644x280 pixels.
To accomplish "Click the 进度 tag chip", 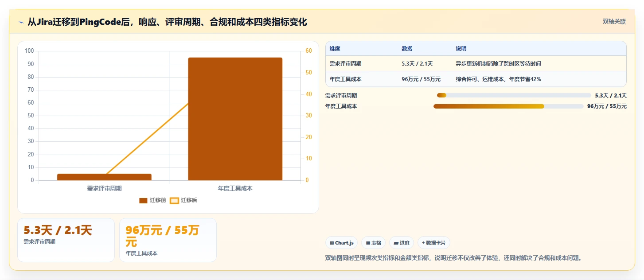I will click(x=402, y=243).
